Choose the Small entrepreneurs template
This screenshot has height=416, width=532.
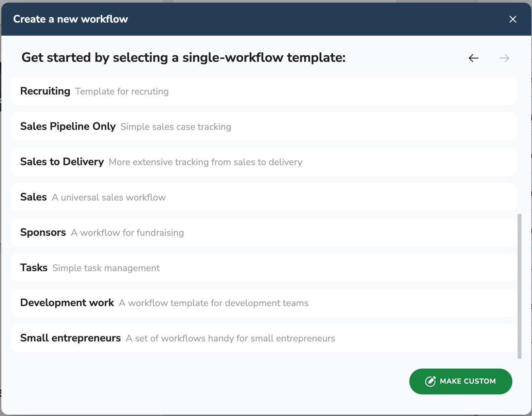point(70,338)
